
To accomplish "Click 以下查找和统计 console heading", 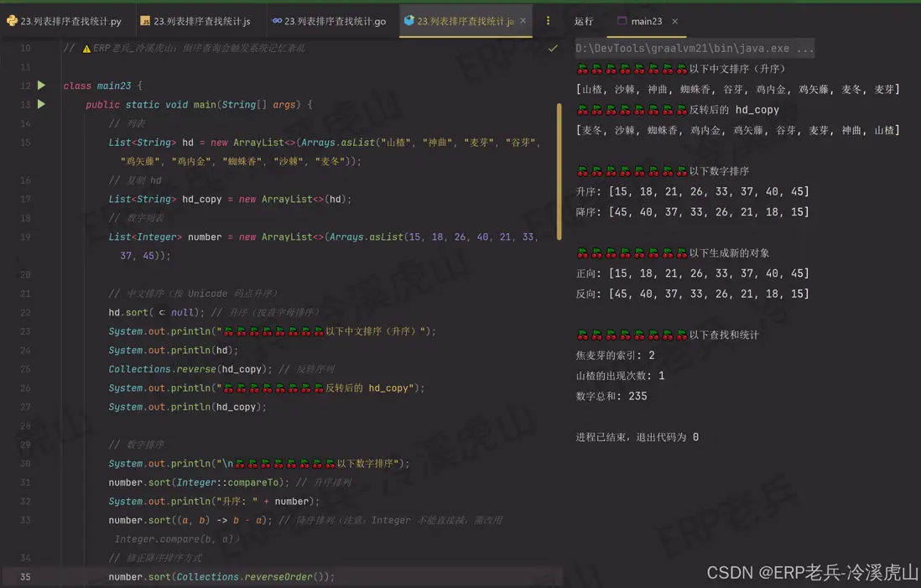I will pos(668,335).
